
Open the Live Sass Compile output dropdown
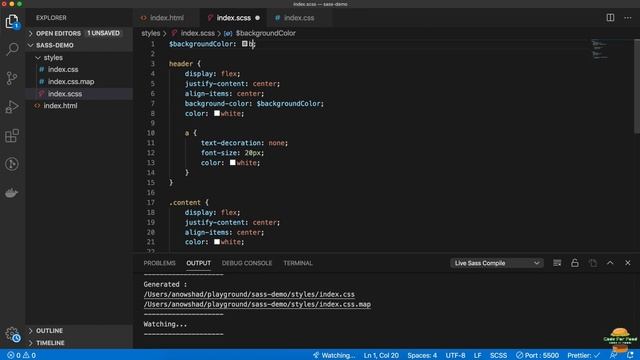click(497, 263)
